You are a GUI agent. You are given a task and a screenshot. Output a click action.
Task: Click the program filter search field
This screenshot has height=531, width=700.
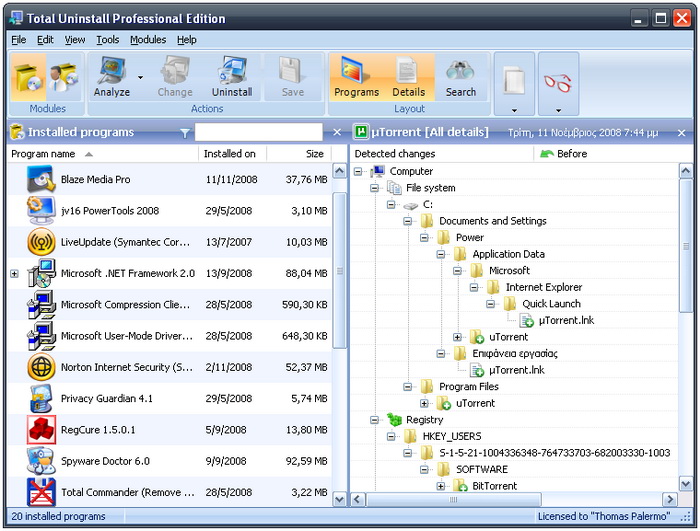pos(258,132)
